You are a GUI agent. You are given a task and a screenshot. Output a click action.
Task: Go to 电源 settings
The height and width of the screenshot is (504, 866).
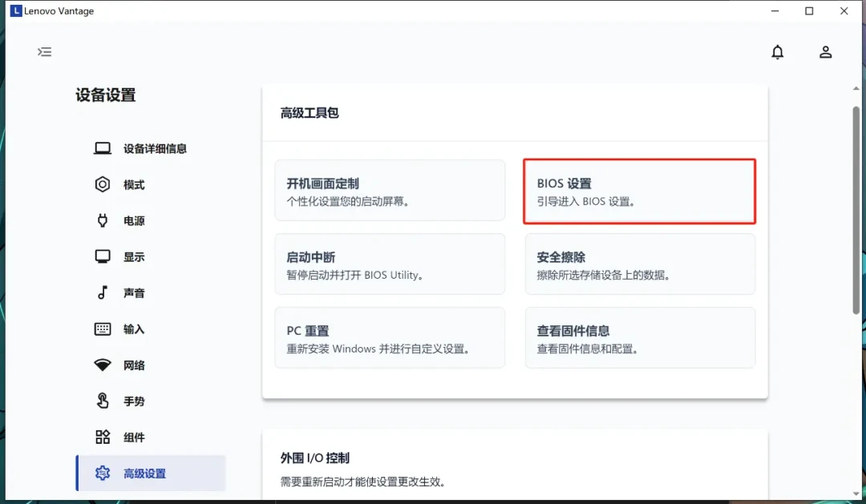coord(151,220)
